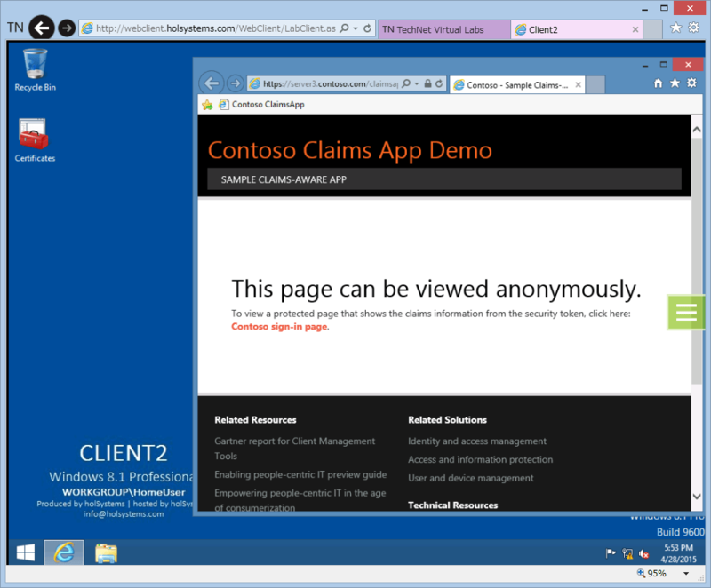Open a new tab in Contoso browser
This screenshot has width=711, height=588.
(595, 85)
